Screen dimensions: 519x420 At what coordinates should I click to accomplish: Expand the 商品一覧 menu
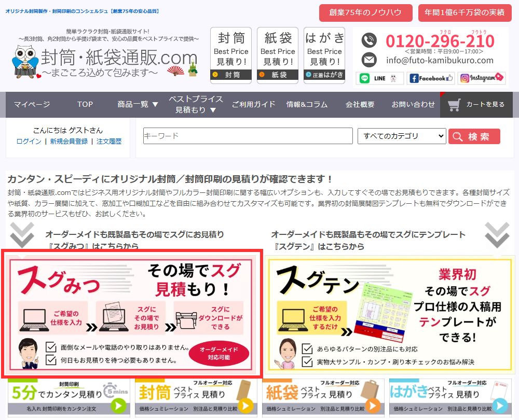tap(138, 105)
